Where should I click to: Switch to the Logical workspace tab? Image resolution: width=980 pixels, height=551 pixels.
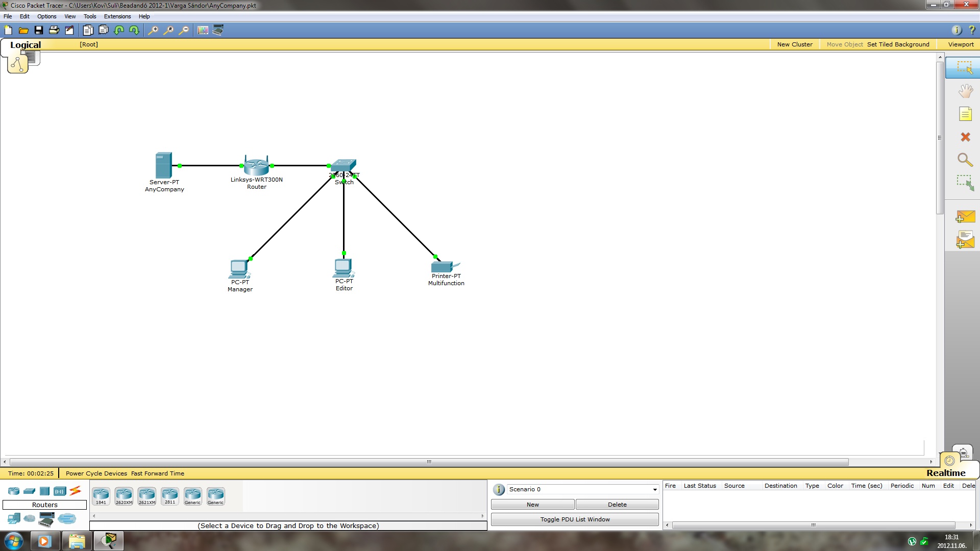[26, 45]
